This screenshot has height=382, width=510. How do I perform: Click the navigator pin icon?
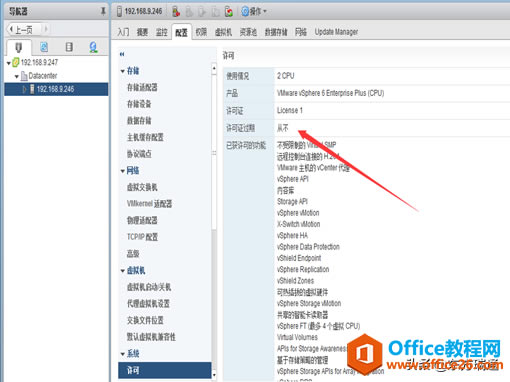[103, 12]
